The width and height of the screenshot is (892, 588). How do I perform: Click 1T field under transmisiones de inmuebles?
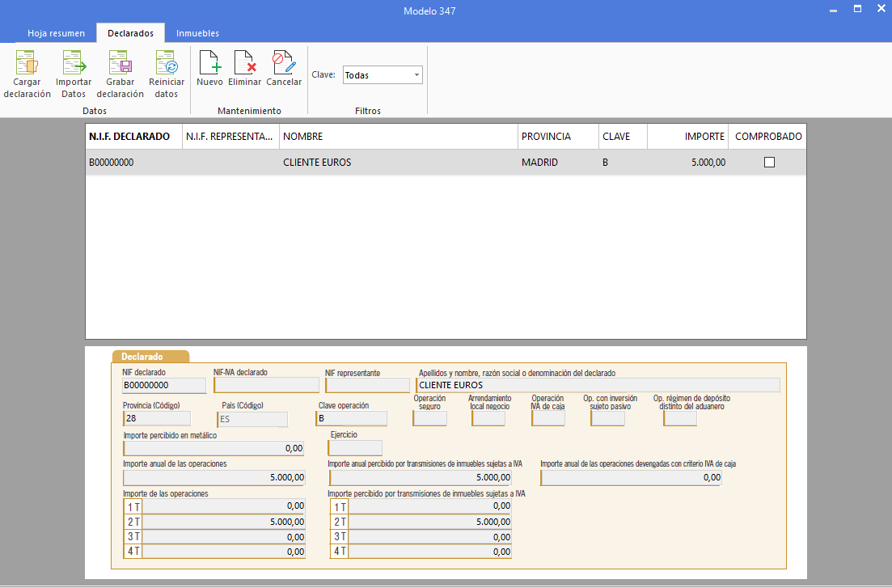pyautogui.click(x=430, y=506)
